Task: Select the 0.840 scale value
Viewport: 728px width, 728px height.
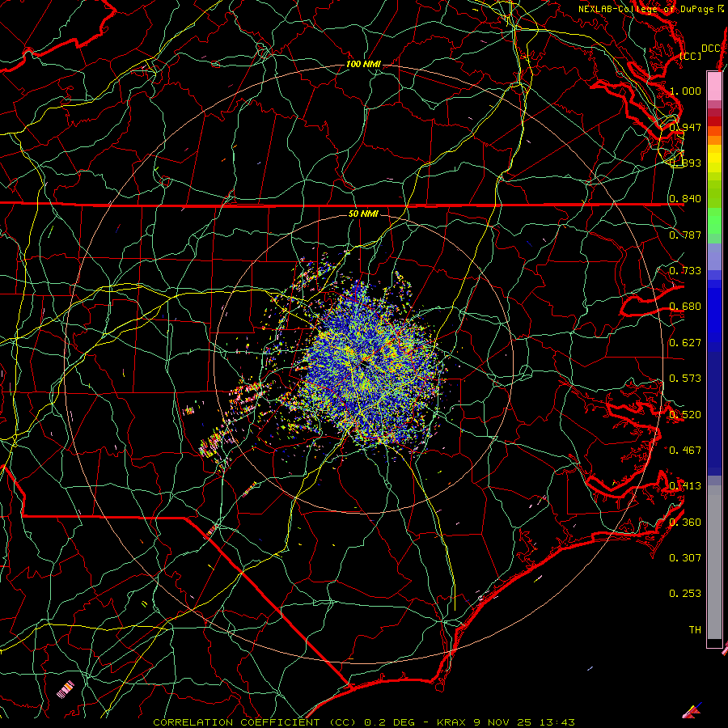Action: (685, 199)
